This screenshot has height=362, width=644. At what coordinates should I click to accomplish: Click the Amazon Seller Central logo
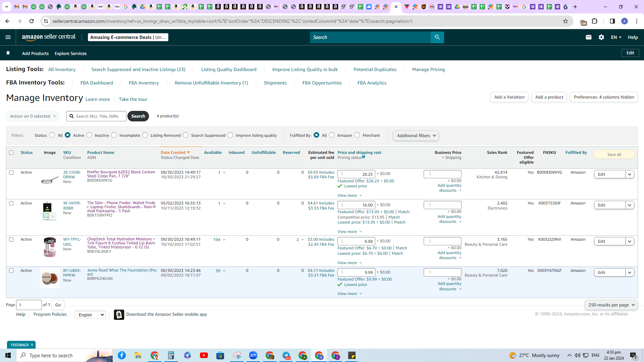(x=49, y=37)
